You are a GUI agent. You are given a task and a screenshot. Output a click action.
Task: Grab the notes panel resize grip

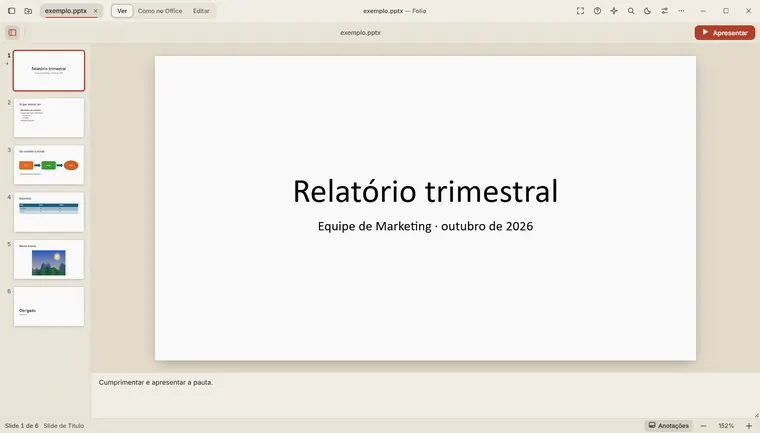coord(756,415)
